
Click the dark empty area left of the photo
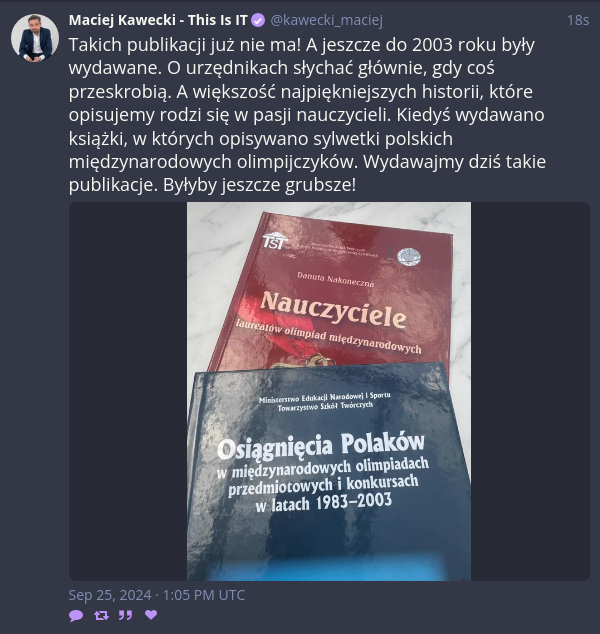[128, 391]
